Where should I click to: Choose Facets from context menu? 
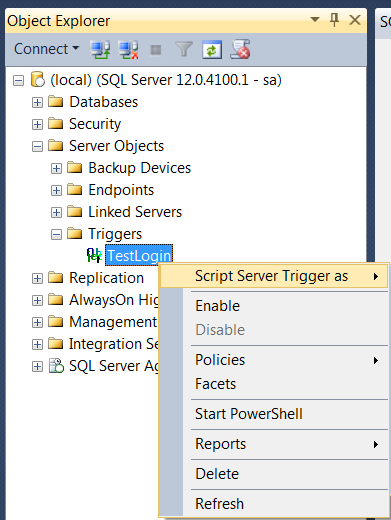274,384
